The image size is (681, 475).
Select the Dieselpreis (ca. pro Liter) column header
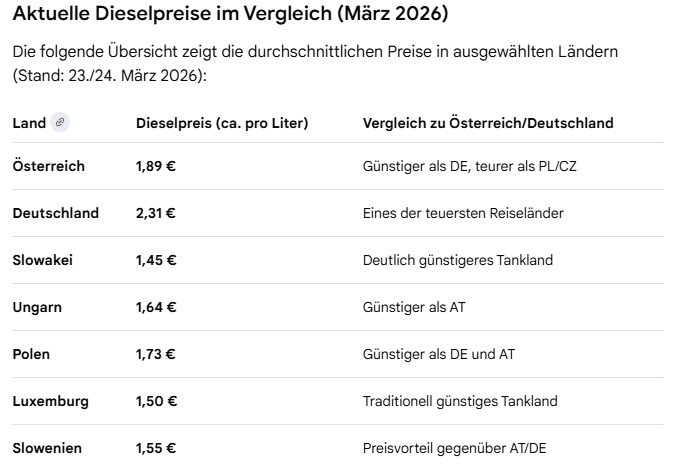click(x=221, y=123)
